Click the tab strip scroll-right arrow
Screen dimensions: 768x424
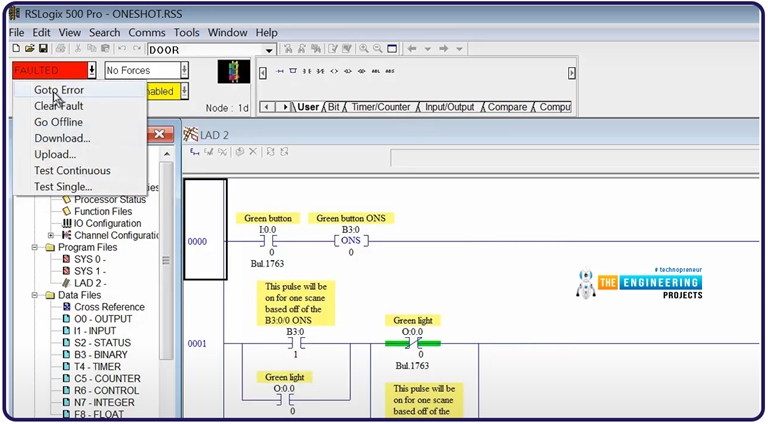point(284,107)
